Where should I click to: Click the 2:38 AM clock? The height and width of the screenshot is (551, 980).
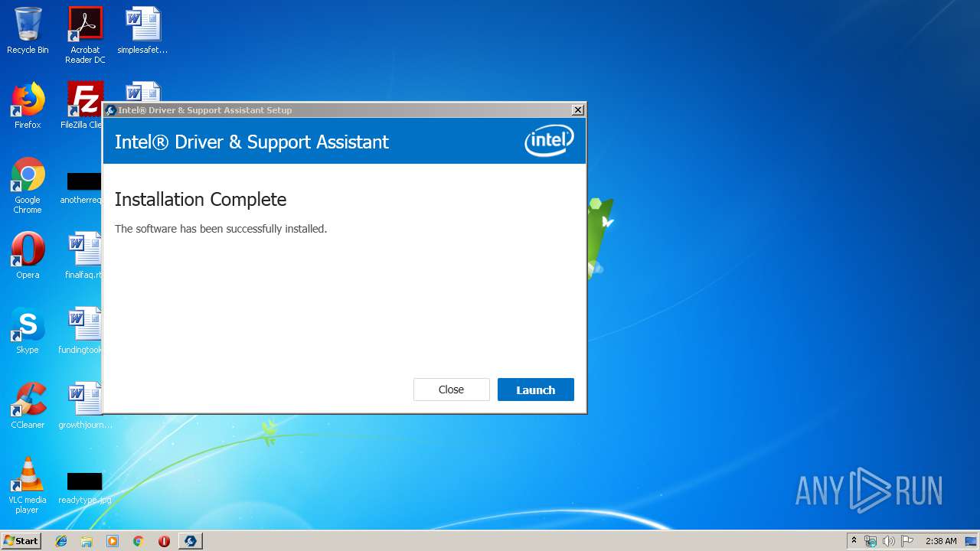point(941,541)
